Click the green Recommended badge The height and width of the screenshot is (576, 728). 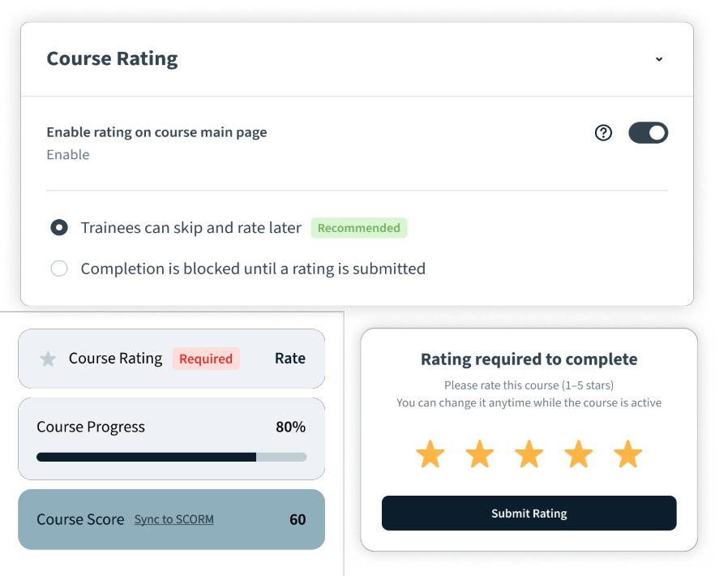click(358, 228)
